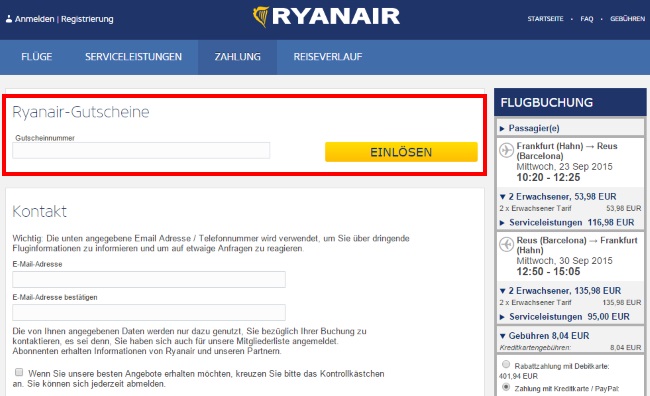
Task: Click Frankfurt (Hahn) → Reus (Barcelona) route
Action: coord(567,151)
